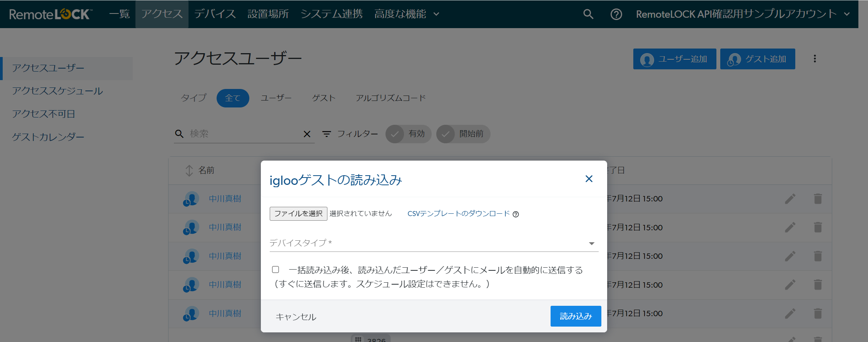Screen dimensions: 868x342
Task: Click avatar icon of fourth 中川真樹 row
Action: coord(191,285)
